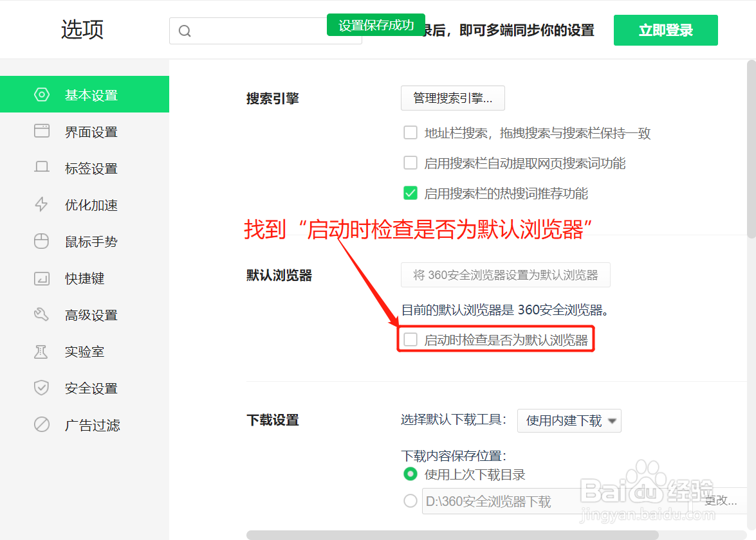Screen dimensions: 756x540
Task: Click the 标签设置 tab icon
Action: pyautogui.click(x=41, y=167)
